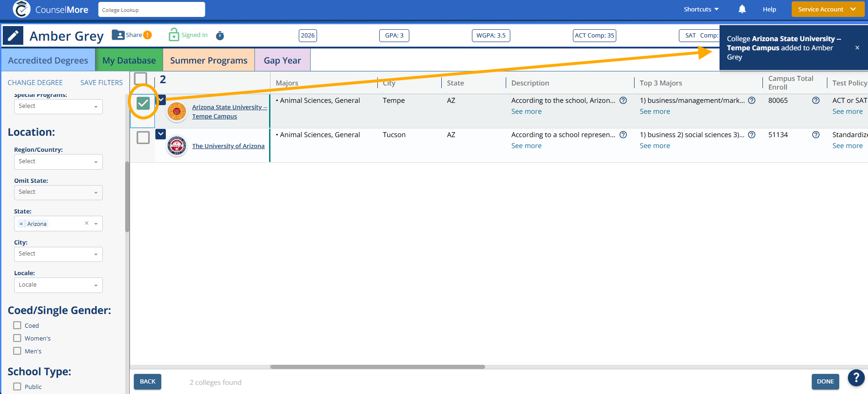Open the State dropdown with Arizona
868x394 pixels.
[58, 224]
